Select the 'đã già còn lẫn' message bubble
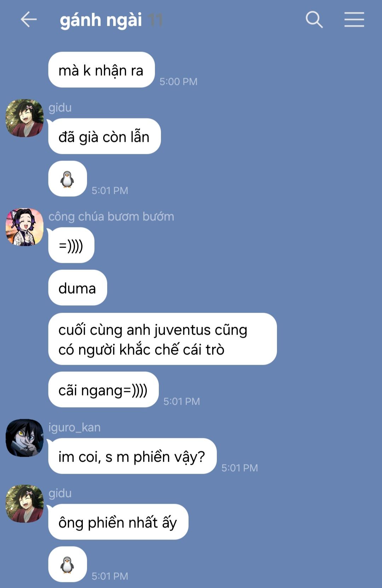The width and height of the screenshot is (382, 588). (104, 136)
